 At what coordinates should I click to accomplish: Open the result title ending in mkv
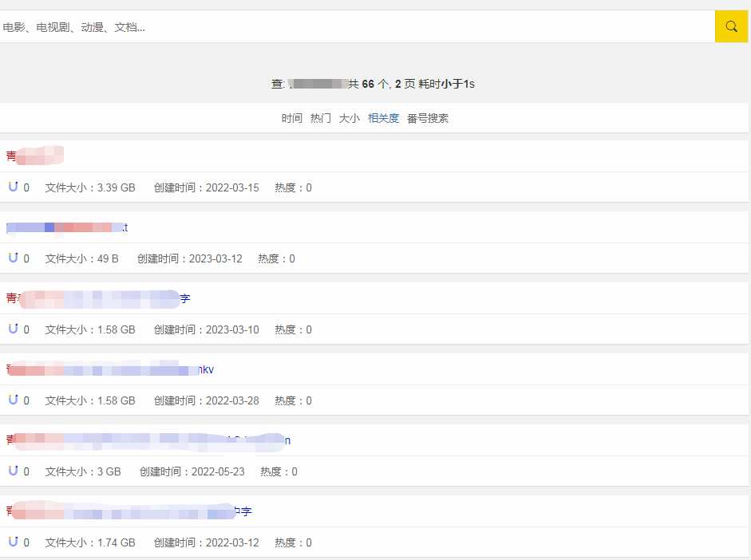tap(109, 369)
